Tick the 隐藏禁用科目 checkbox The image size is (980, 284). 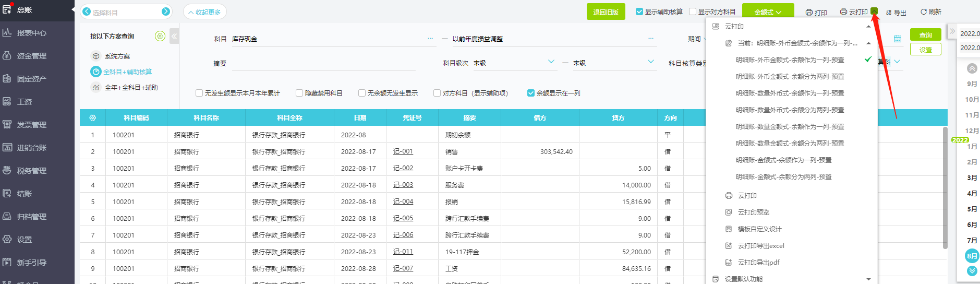(299, 93)
